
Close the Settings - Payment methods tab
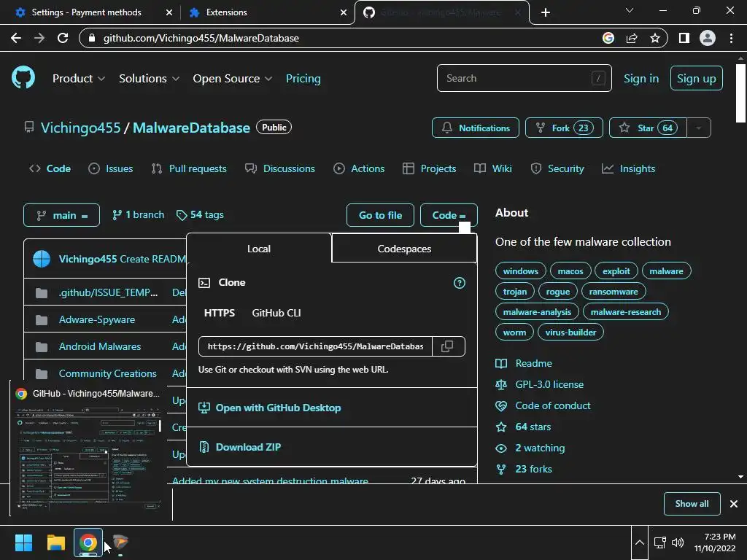point(169,12)
